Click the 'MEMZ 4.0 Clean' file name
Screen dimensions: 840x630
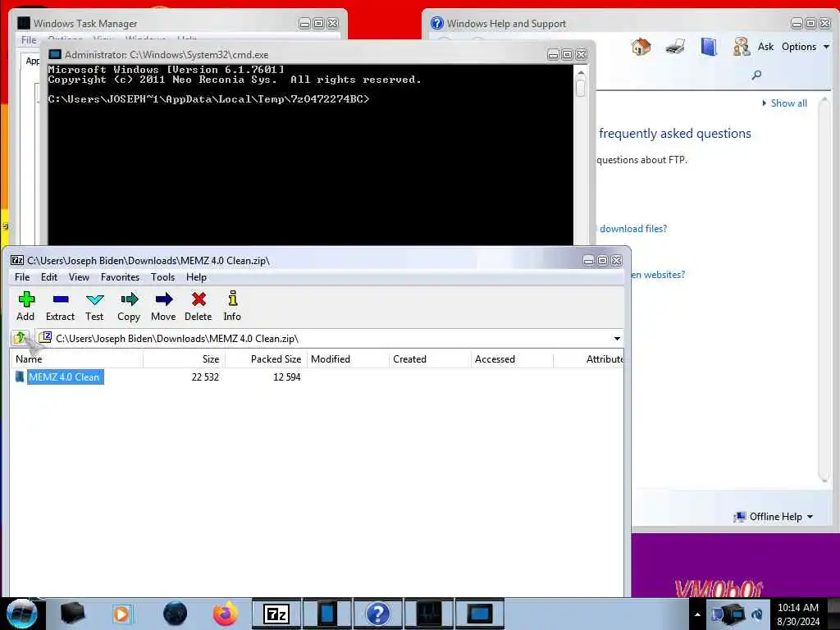pos(64,377)
